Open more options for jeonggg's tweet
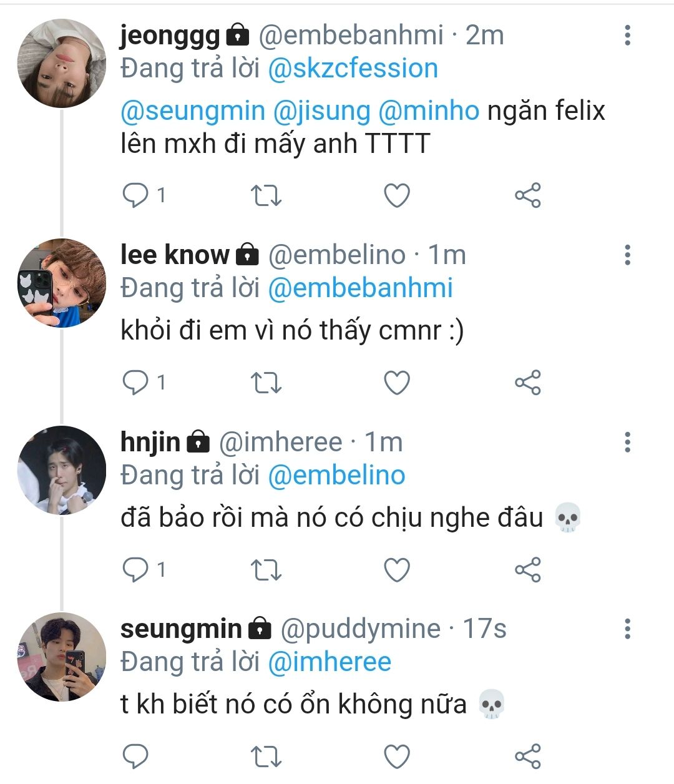Viewport: 674px width, 784px height. [x=627, y=36]
